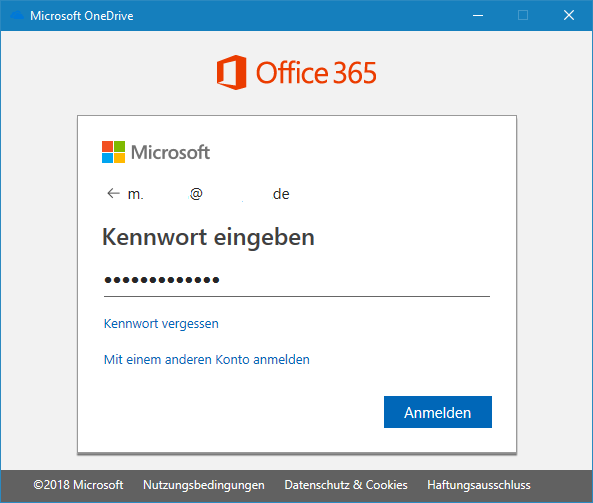This screenshot has height=503, width=593.
Task: Focus the password input field
Action: (297, 280)
